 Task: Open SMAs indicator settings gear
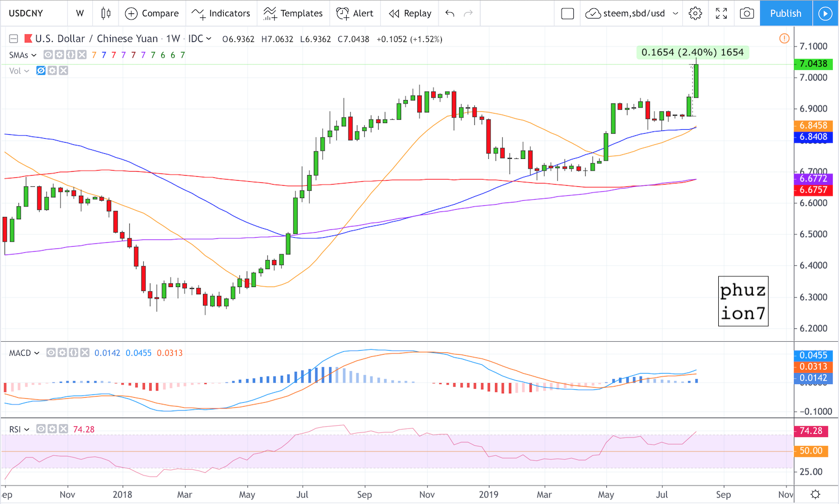(x=60, y=55)
